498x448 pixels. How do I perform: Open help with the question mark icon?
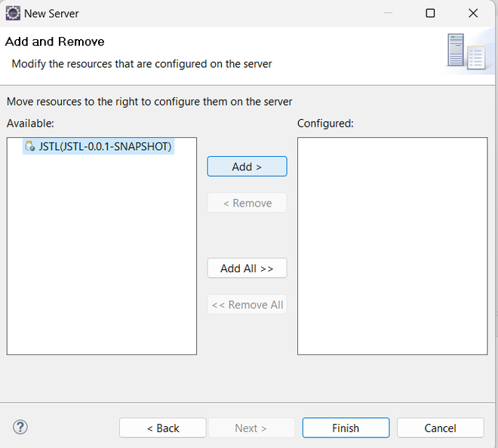[20, 427]
